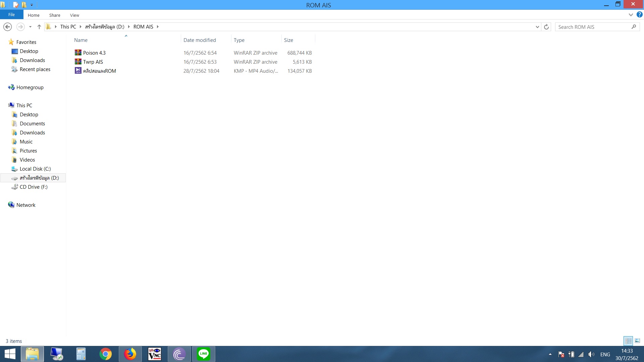Open the Home ribbon tab
The height and width of the screenshot is (362, 644).
pos(34,15)
